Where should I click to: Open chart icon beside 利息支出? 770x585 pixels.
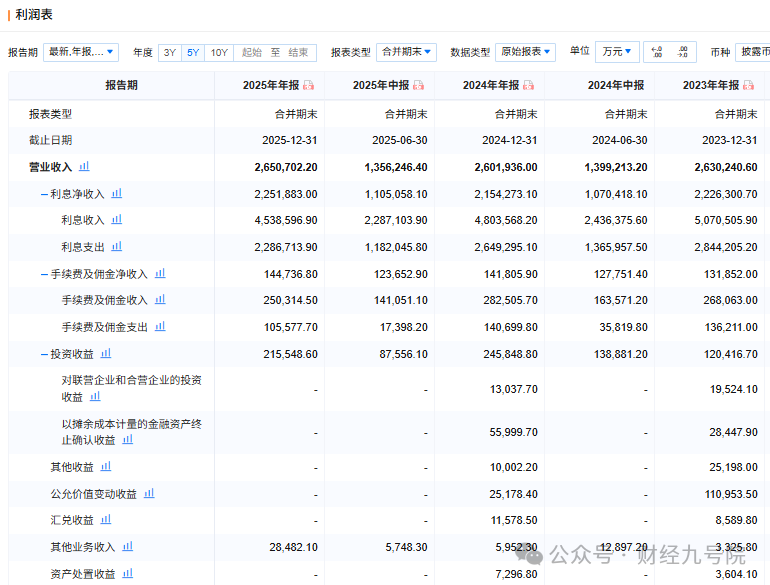coord(116,247)
